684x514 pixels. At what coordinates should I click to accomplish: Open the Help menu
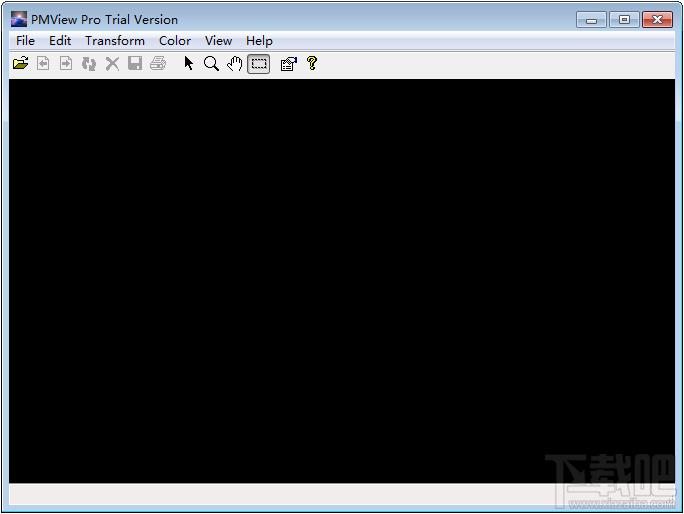pos(259,41)
